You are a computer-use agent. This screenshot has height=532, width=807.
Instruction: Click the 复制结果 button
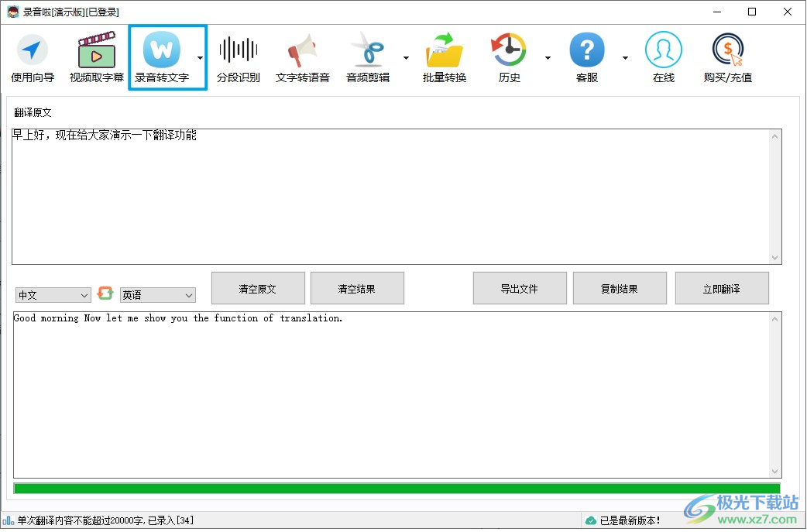click(620, 289)
